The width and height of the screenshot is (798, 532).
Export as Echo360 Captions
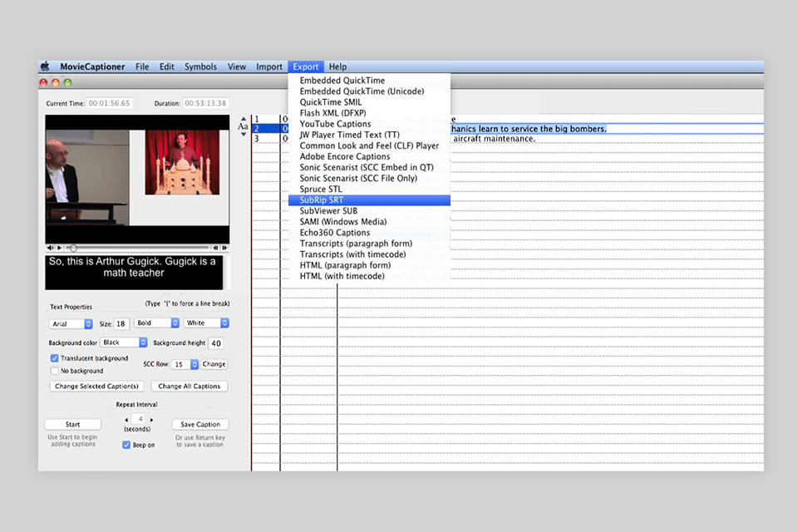(369, 233)
